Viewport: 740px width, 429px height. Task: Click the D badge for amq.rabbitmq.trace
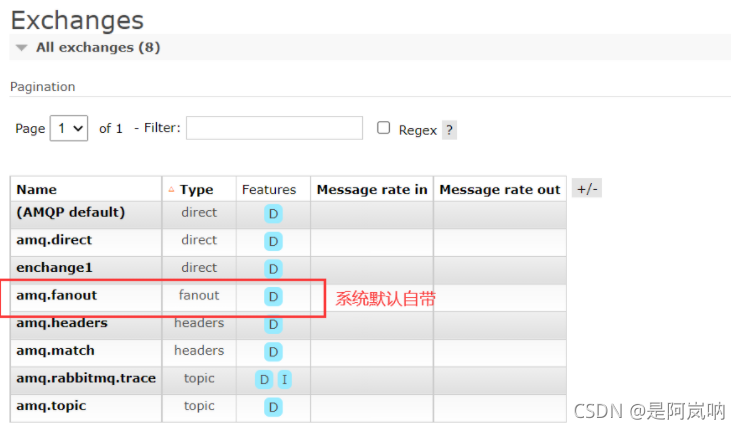[x=264, y=379]
